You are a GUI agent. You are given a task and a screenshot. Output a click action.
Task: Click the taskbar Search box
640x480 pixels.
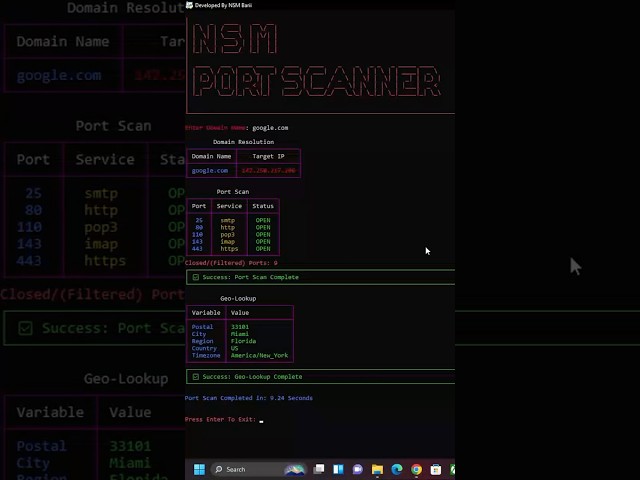[x=260, y=469]
